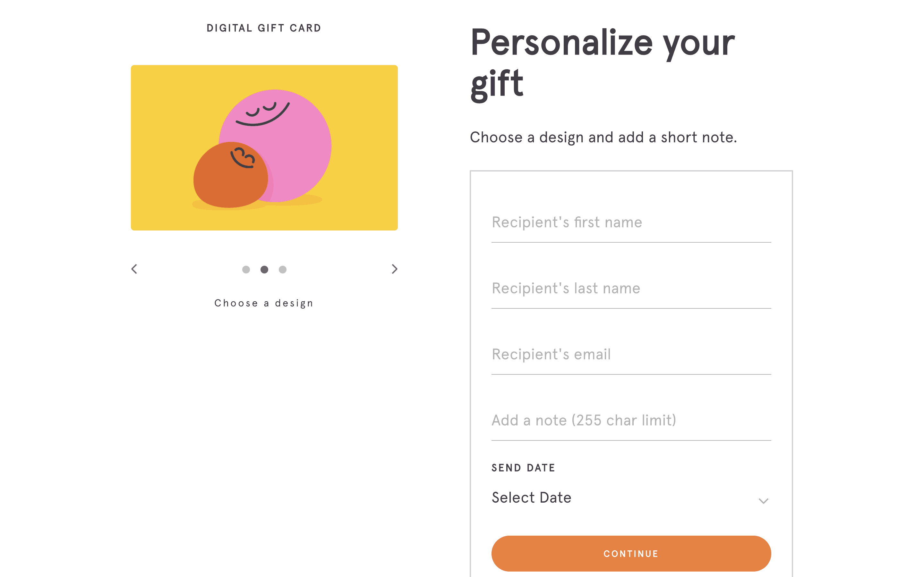Click into the Recipient's email field
The image size is (924, 577).
[x=631, y=355]
